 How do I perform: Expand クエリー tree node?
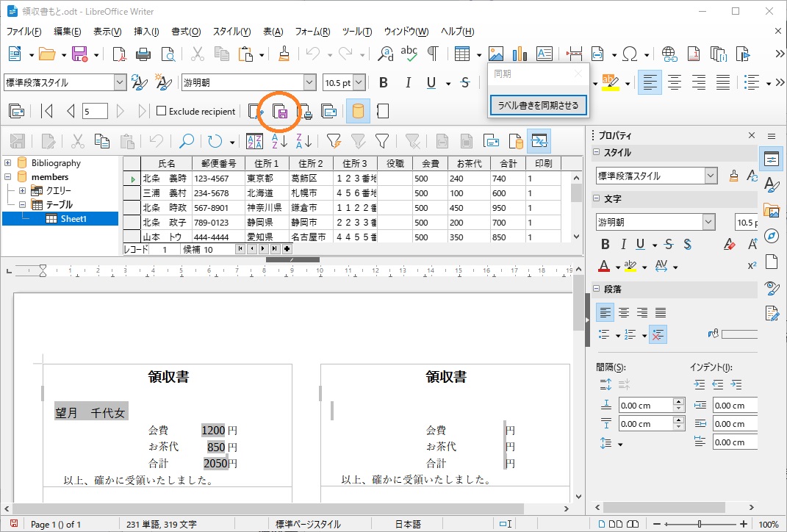click(22, 191)
